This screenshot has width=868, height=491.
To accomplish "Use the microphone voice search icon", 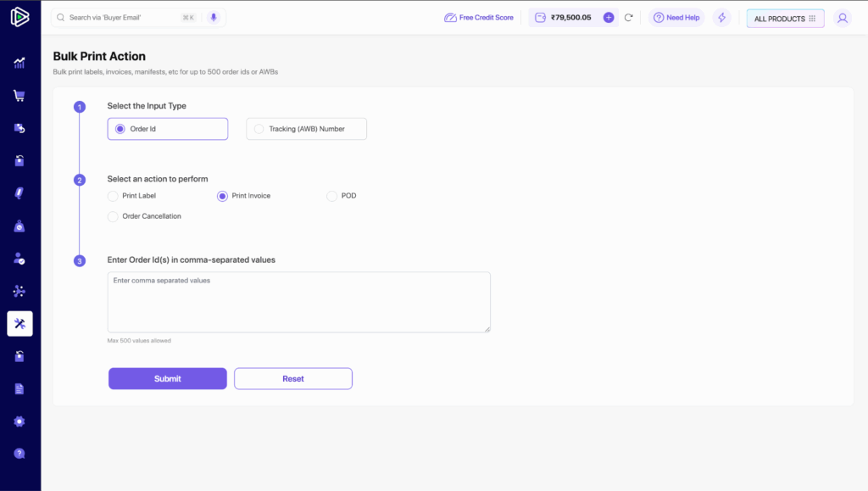I will point(214,18).
